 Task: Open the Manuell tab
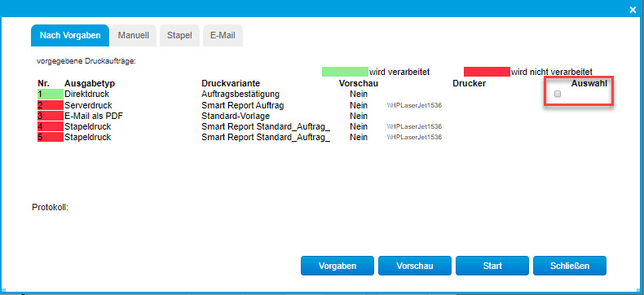point(134,35)
